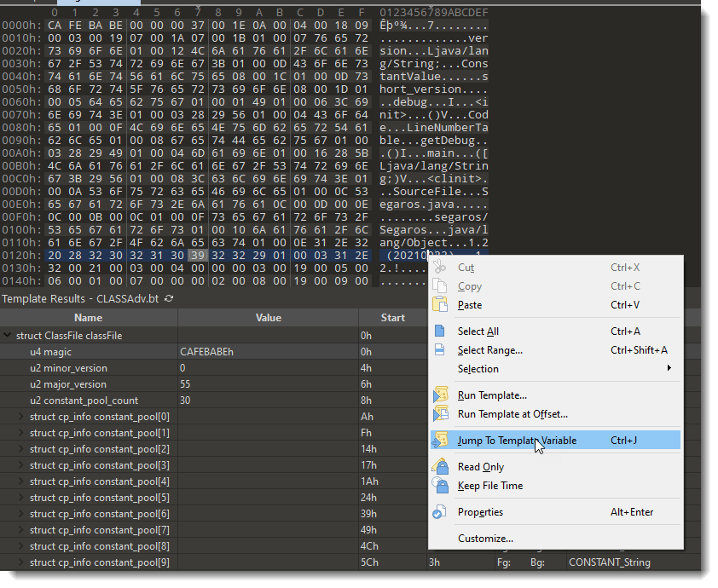Expand struct cp_info constant_pool[3]
The image size is (718, 588).
21,465
